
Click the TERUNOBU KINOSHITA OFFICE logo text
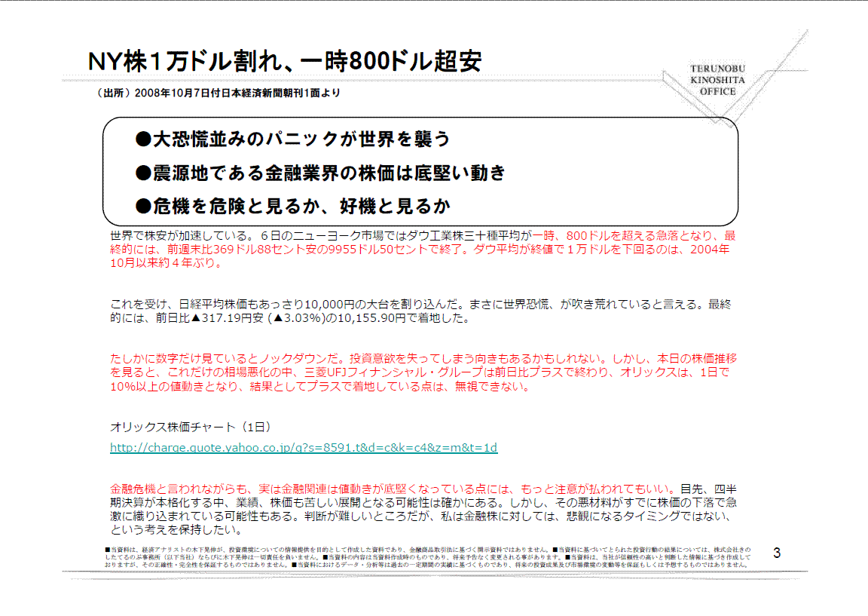pyautogui.click(x=717, y=80)
